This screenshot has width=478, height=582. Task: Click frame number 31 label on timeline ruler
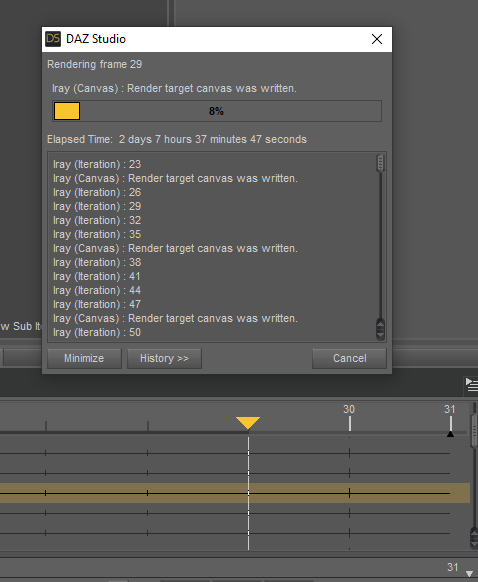(449, 409)
